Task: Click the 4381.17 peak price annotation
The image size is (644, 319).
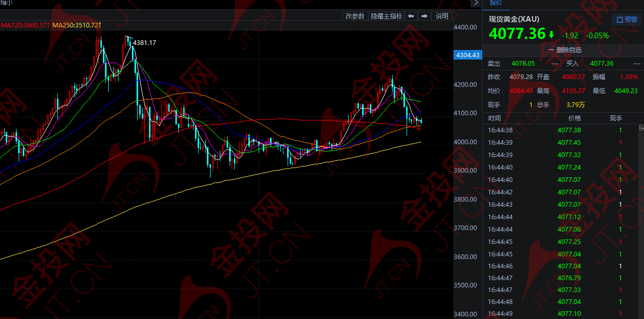Action: tap(144, 43)
